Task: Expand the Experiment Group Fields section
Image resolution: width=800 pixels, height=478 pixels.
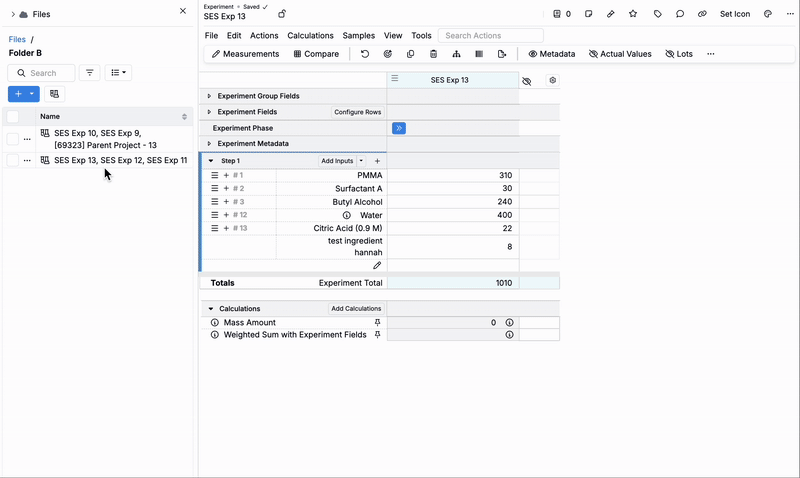Action: [209, 96]
